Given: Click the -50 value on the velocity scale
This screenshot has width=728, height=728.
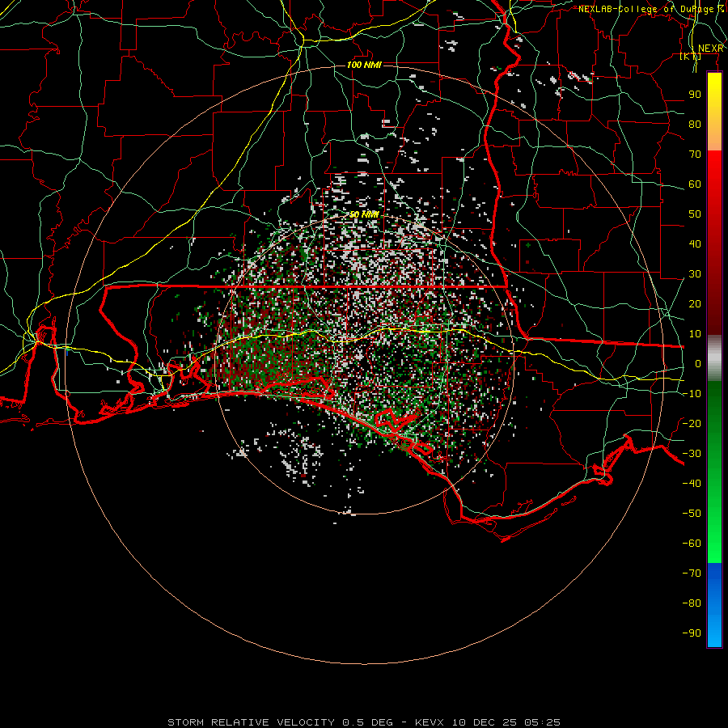Looking at the screenshot, I should [x=692, y=514].
